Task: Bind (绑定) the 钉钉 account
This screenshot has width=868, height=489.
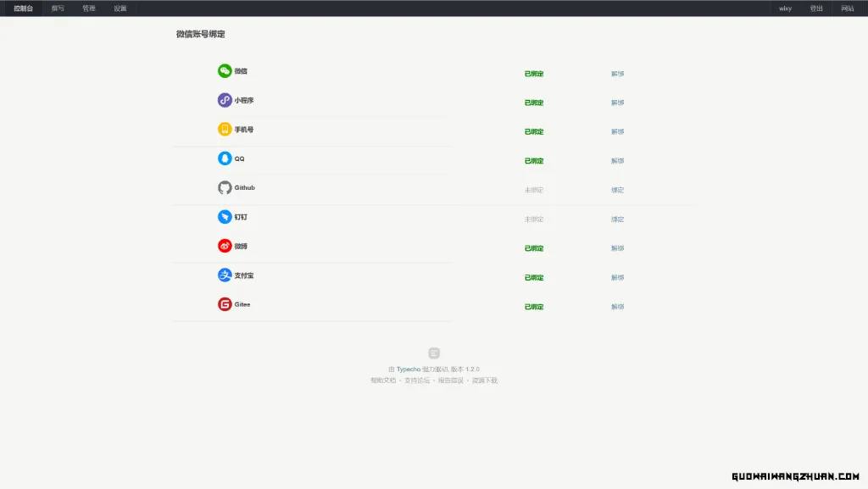Action: [x=617, y=219]
